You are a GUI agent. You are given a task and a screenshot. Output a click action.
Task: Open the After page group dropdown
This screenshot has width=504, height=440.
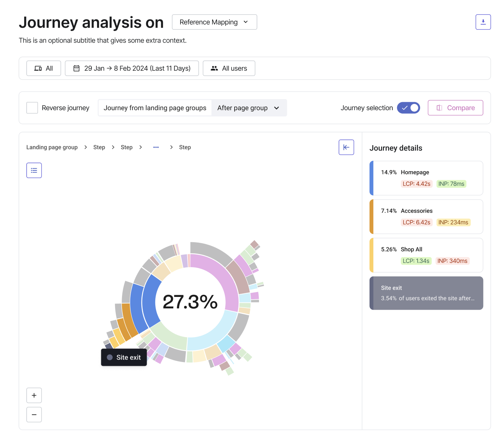[249, 108]
